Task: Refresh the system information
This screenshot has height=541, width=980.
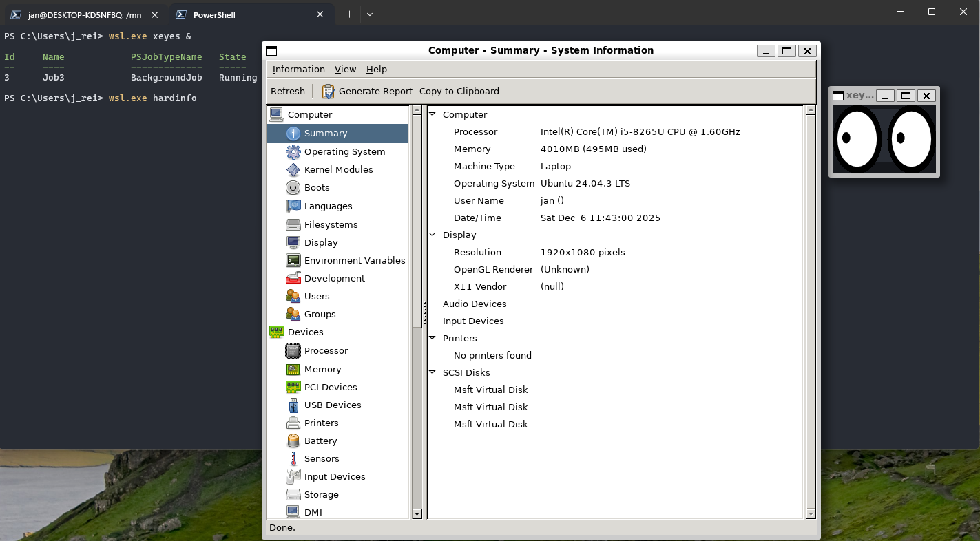Action: coord(288,91)
